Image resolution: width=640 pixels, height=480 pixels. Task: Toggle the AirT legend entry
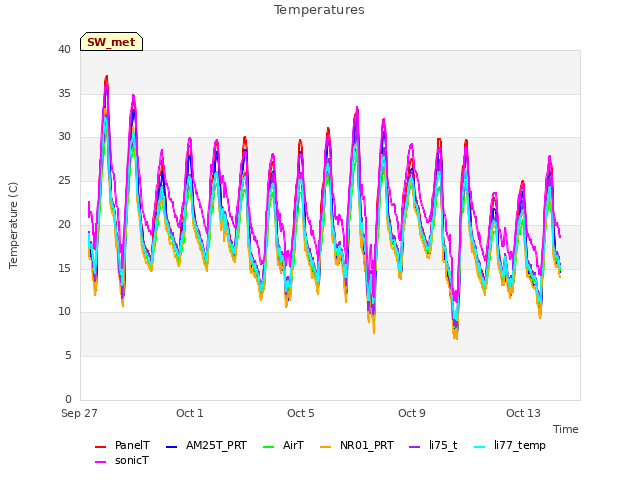(x=284, y=445)
